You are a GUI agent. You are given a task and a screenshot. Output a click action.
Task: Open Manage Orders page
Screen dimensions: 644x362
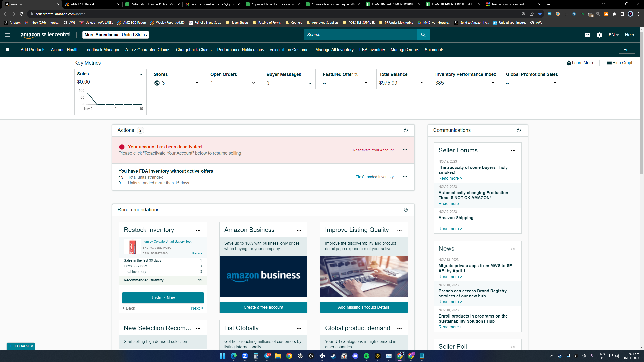point(405,50)
